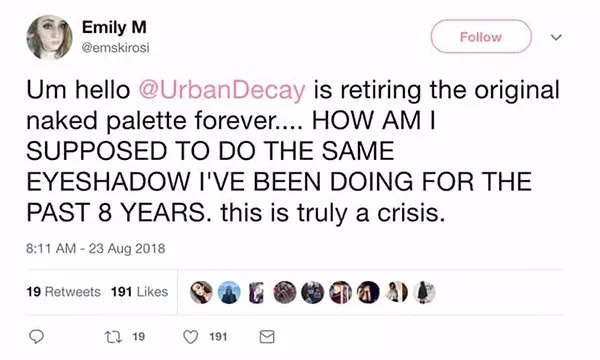Click the 8:11 AM - 23 Aug 2018 timestamp

(96, 249)
